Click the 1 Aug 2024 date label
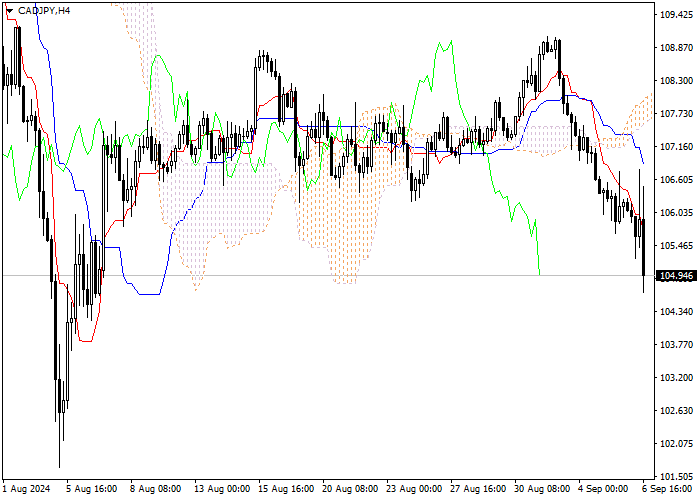 tap(26, 489)
